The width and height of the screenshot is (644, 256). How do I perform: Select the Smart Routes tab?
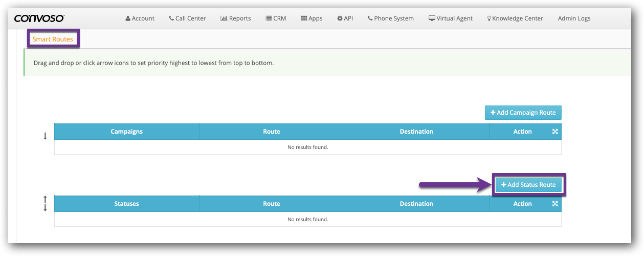pos(53,39)
